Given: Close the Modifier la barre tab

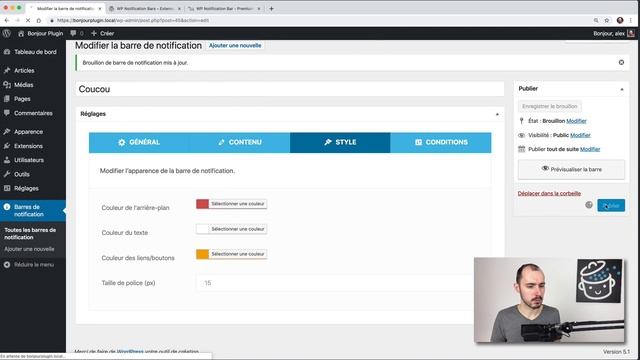Looking at the screenshot, I should tap(100, 8).
